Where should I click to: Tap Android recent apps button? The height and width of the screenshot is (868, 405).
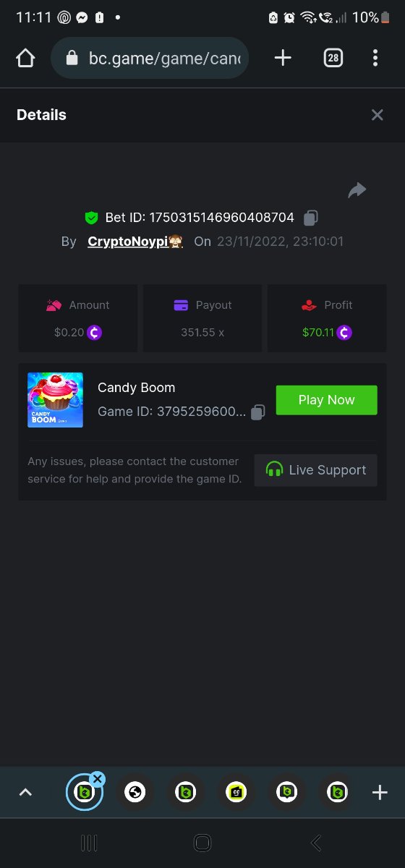(89, 843)
